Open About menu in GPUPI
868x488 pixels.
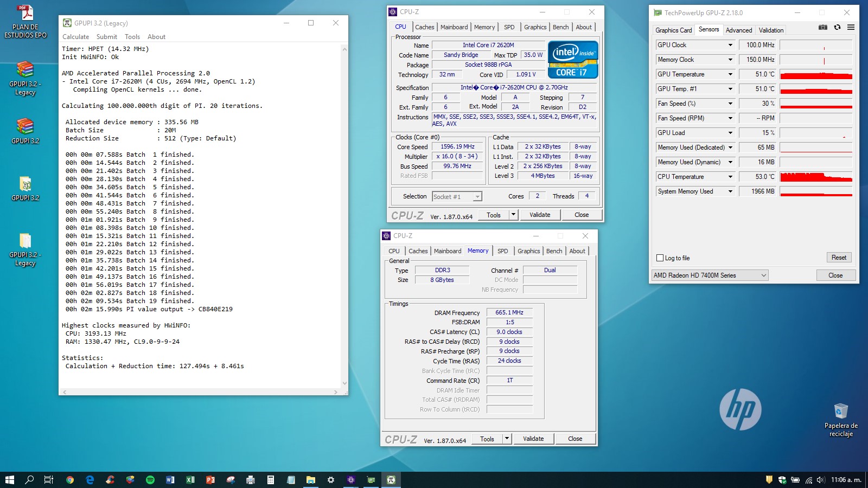click(156, 37)
